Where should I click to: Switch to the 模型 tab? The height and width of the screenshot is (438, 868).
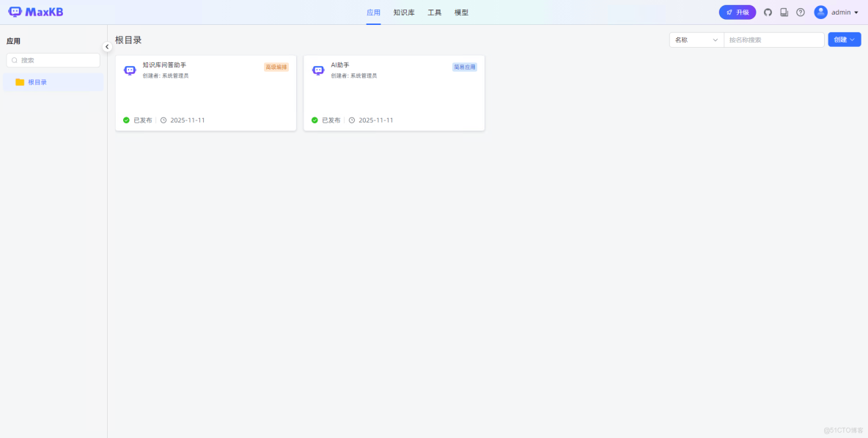point(462,12)
